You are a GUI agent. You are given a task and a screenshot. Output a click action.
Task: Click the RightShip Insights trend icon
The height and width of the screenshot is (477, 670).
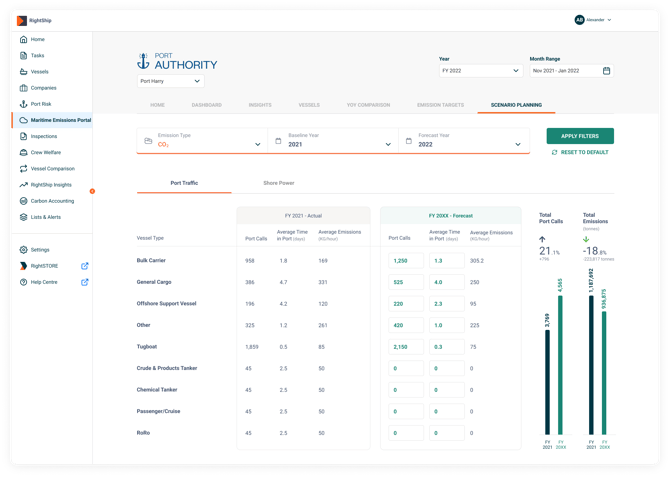tap(24, 185)
